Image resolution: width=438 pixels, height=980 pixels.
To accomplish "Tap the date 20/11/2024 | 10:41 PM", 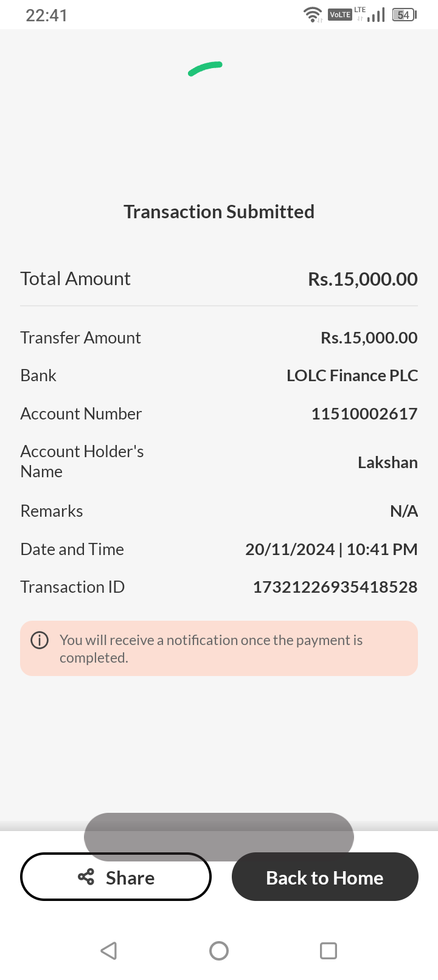I will [332, 549].
